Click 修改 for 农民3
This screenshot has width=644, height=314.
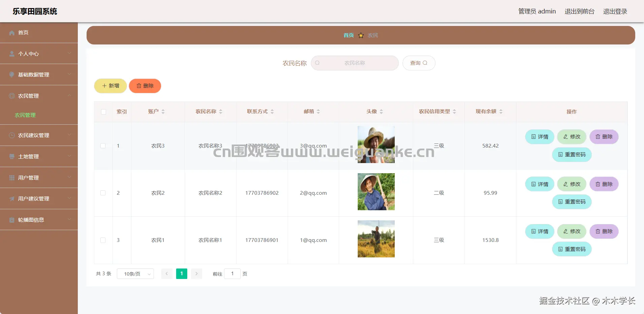pos(572,137)
